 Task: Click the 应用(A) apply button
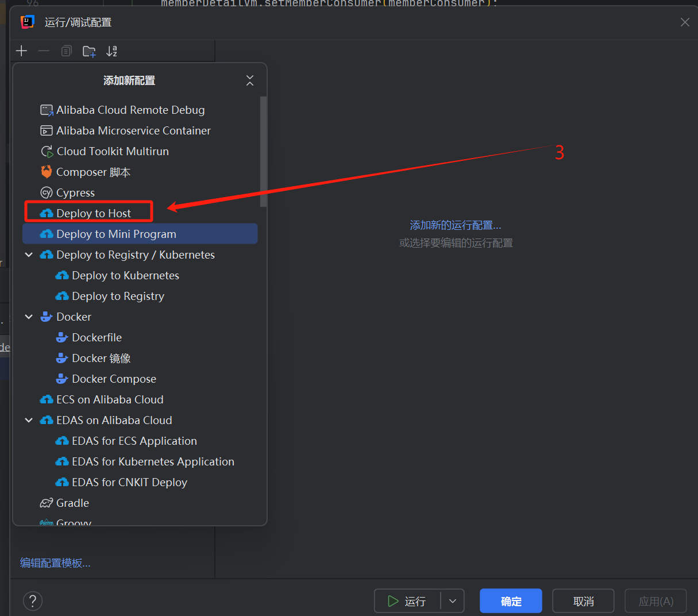tap(656, 601)
